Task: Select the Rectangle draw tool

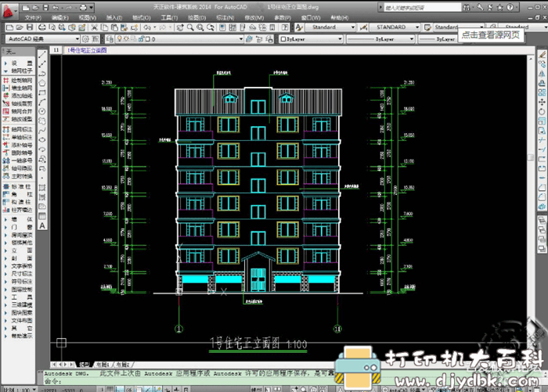Action: (x=42, y=92)
